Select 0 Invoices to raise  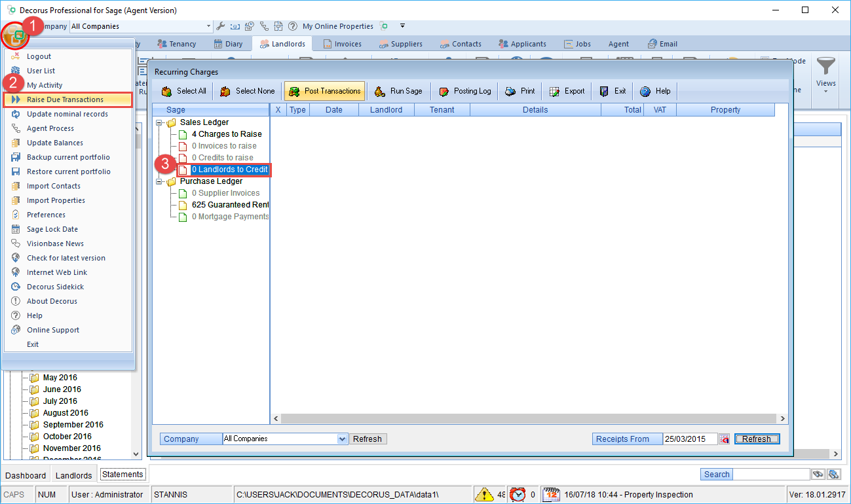[x=224, y=146]
